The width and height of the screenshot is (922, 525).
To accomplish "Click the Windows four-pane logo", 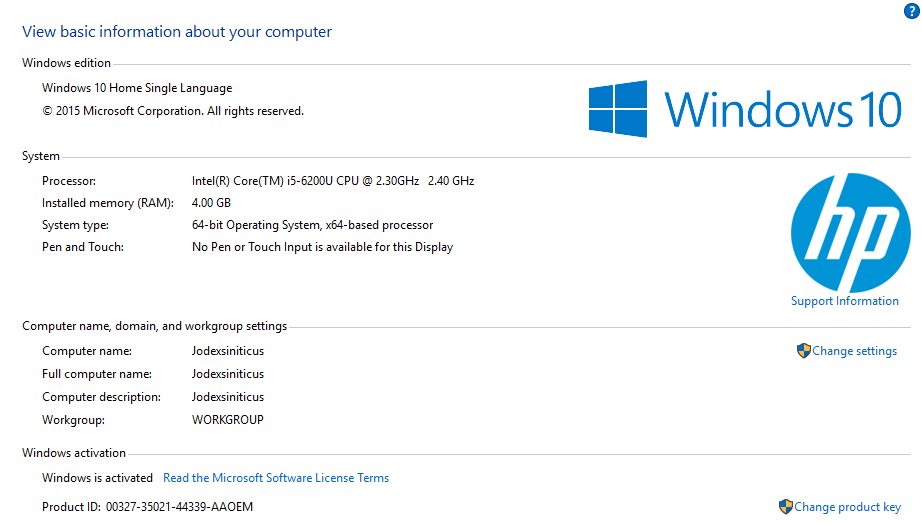I will coord(617,109).
